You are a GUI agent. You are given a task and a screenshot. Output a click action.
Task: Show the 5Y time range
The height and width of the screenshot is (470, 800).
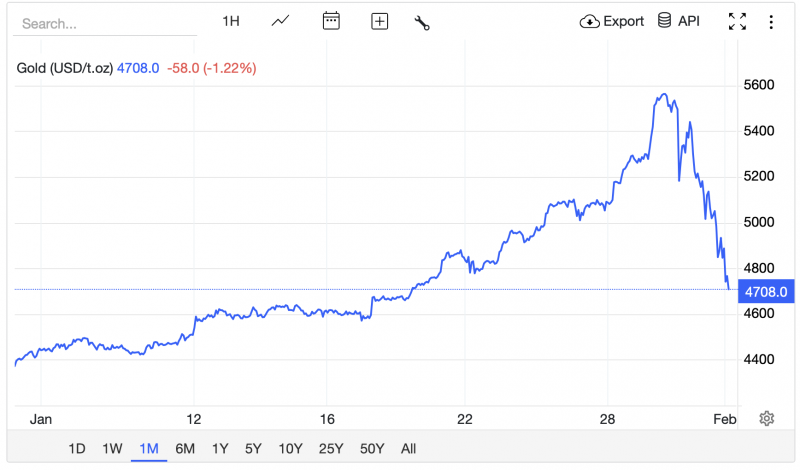(x=254, y=449)
